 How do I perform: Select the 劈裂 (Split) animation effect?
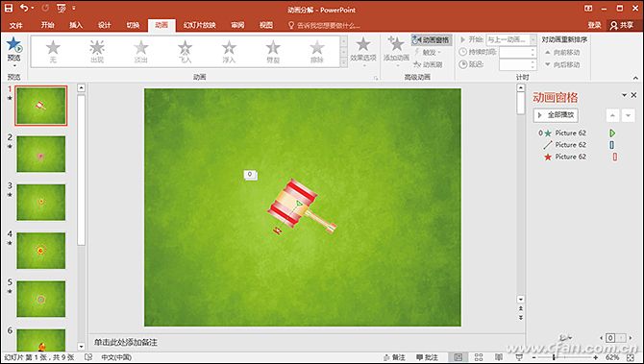click(x=273, y=51)
